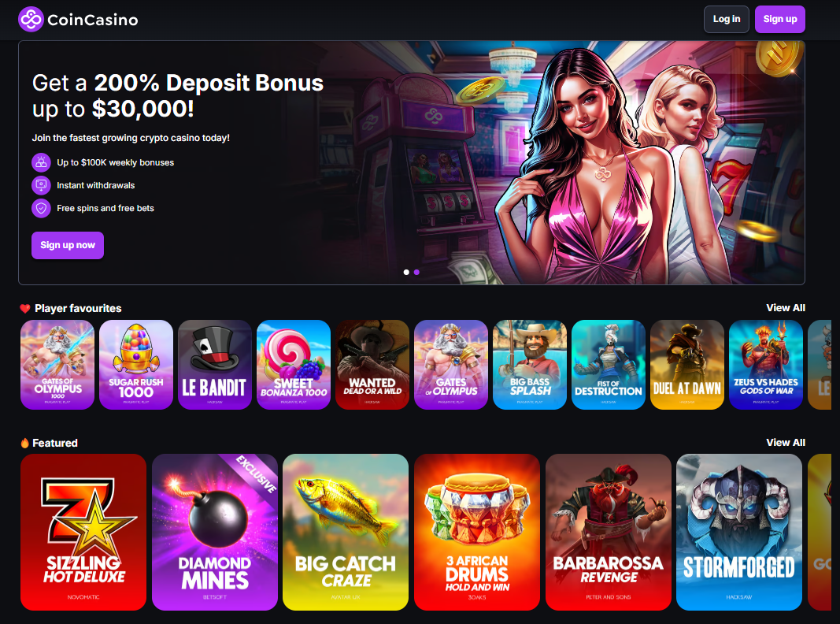Select the first banner carousel dot

coord(406,273)
